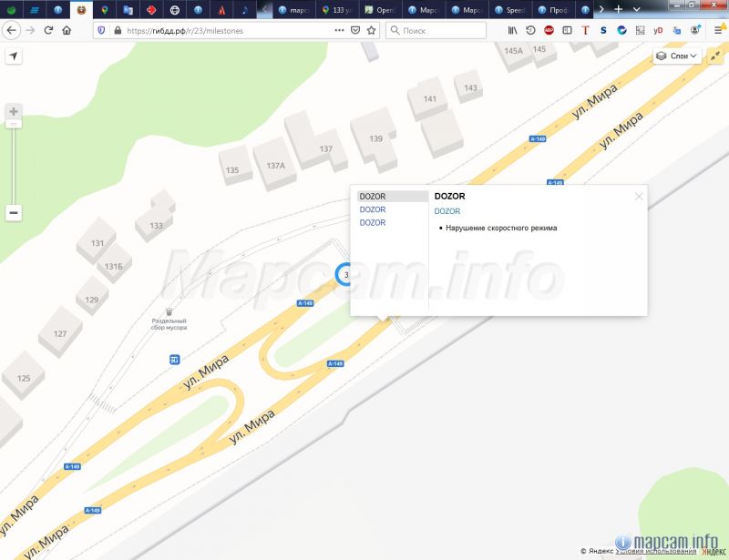The image size is (729, 560).
Task: Click the map zoom slider handle
Action: 14,124
